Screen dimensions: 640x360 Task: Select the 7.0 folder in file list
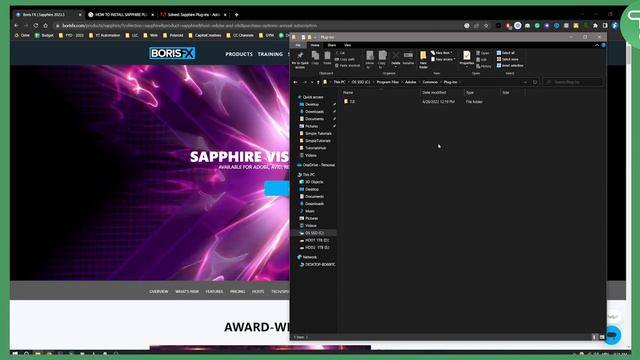click(349, 102)
